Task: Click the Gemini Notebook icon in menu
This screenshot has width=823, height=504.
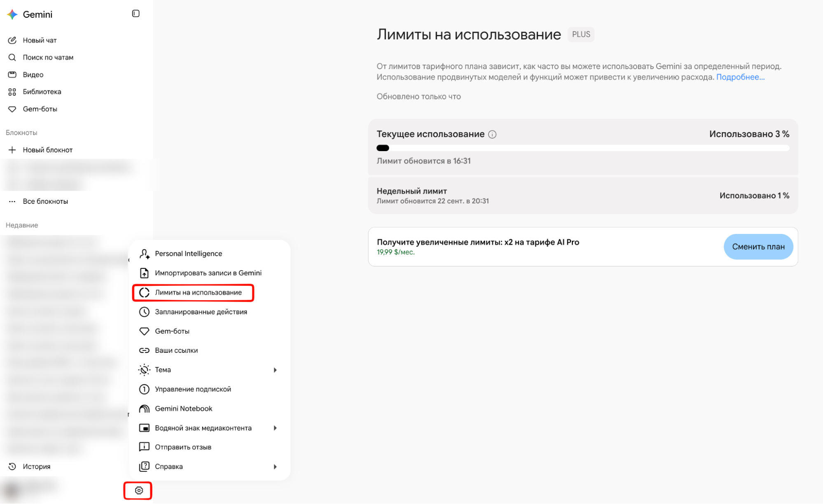Action: [144, 409]
